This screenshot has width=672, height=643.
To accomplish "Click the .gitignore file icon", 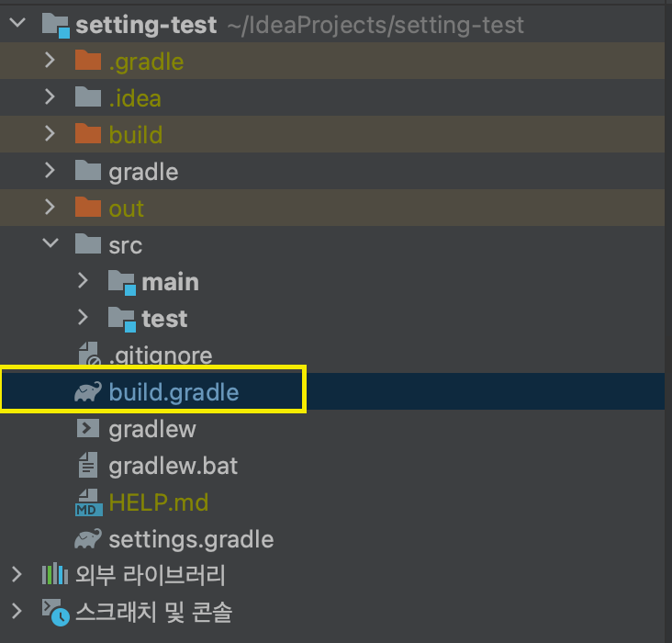I will point(89,354).
